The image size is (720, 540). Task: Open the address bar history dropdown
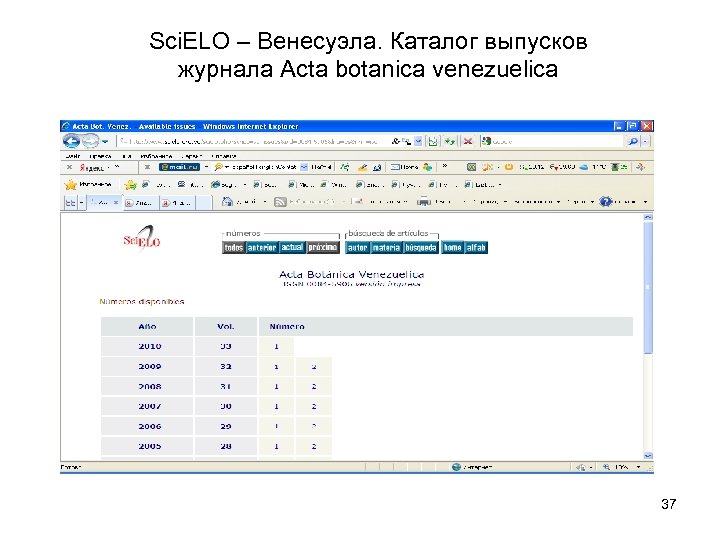coord(418,141)
